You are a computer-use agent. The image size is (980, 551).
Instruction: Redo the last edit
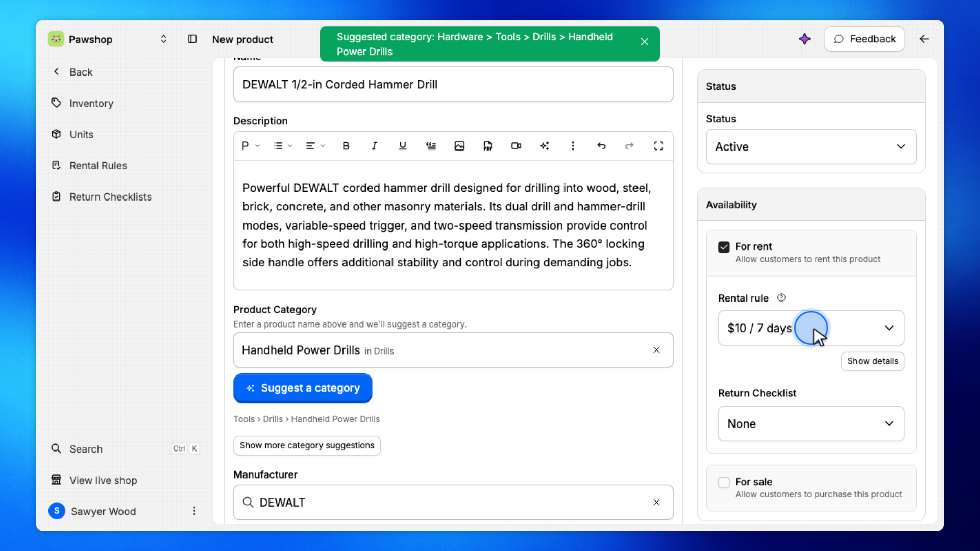[x=629, y=146]
